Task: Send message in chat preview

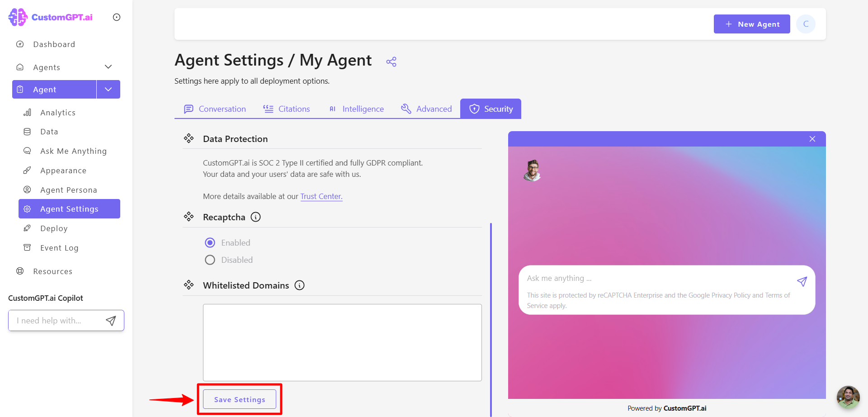Action: point(802,282)
